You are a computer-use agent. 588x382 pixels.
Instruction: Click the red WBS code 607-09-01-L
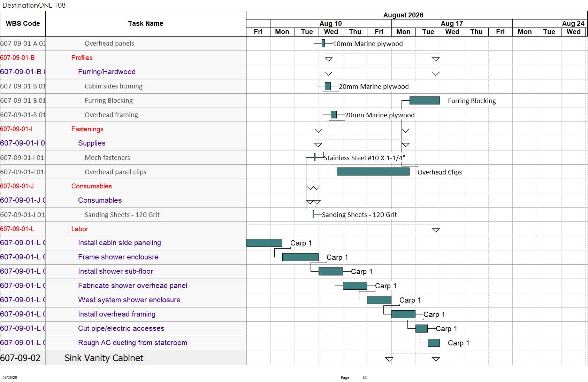tap(17, 229)
